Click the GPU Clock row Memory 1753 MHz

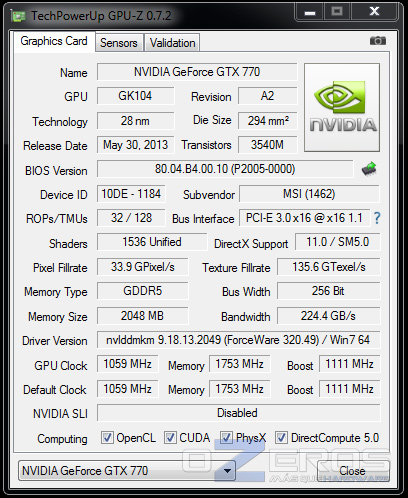click(x=240, y=364)
